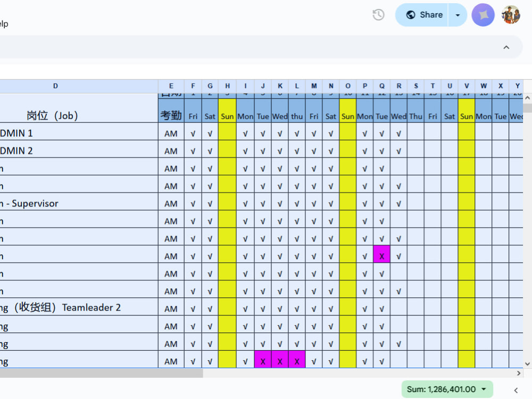Select the Teamleader 2 job cell
Image resolution: width=532 pixels, height=399 pixels.
[79, 308]
